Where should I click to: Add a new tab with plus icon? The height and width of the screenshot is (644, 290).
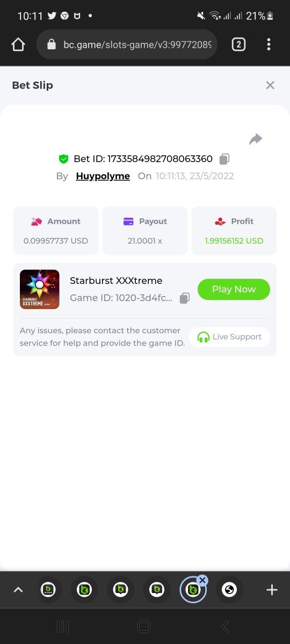tap(272, 590)
